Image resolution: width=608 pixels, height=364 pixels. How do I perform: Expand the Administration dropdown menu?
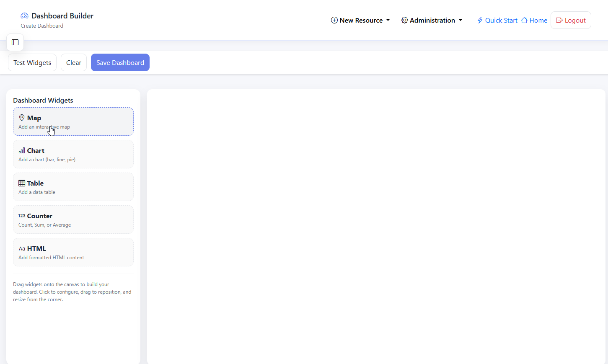pos(432,20)
